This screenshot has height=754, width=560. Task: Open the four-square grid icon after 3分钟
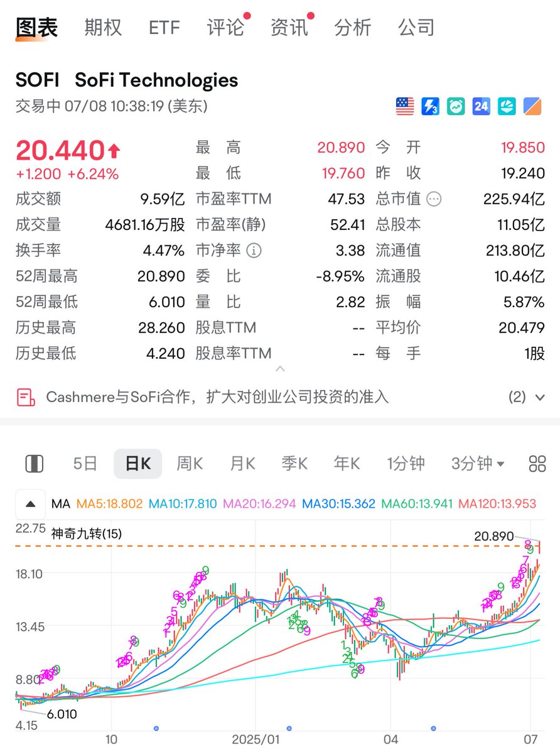[x=537, y=464]
